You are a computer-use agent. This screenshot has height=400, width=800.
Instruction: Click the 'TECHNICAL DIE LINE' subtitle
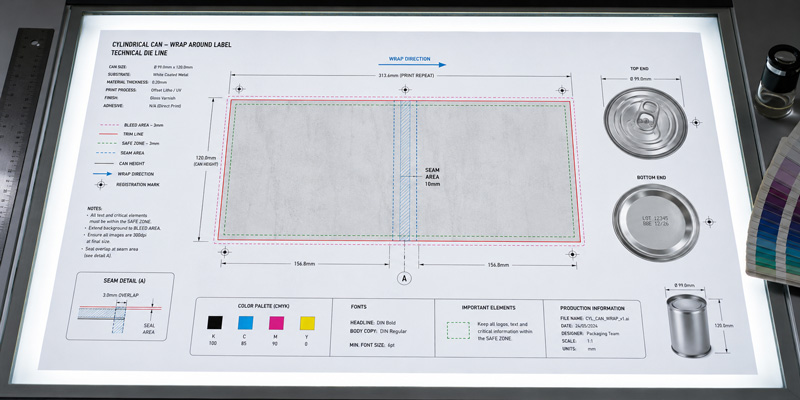(x=139, y=53)
